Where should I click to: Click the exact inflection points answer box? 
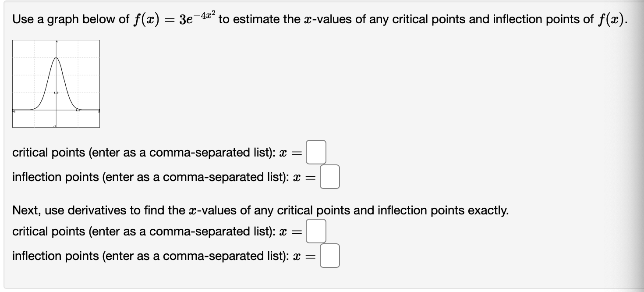click(x=330, y=256)
